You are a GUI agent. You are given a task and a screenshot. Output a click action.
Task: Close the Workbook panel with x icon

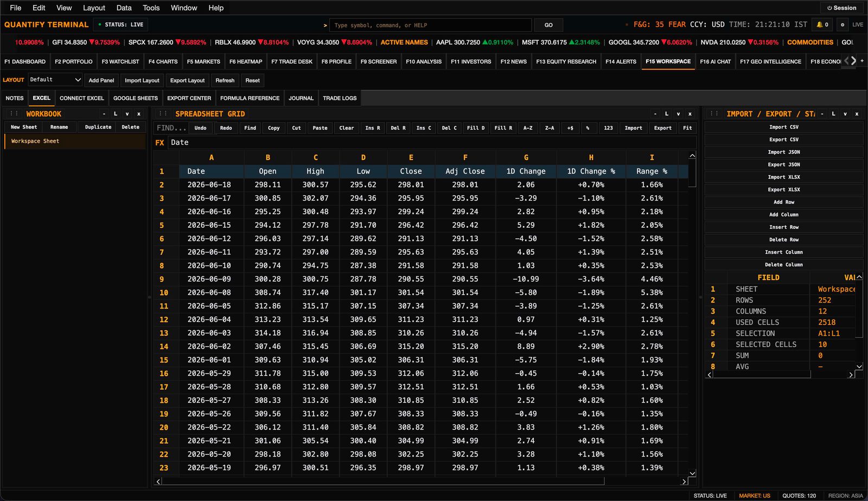coord(139,114)
